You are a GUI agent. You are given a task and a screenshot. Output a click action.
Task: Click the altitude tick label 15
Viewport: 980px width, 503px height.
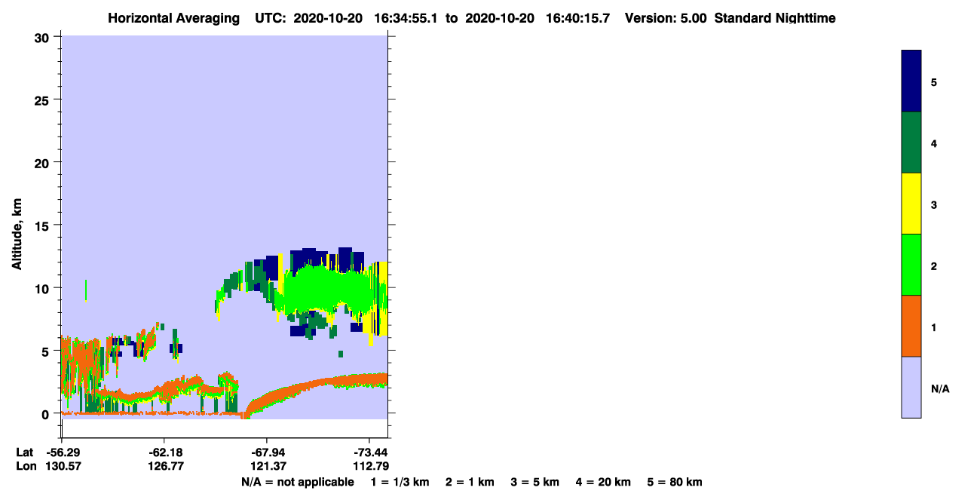43,225
